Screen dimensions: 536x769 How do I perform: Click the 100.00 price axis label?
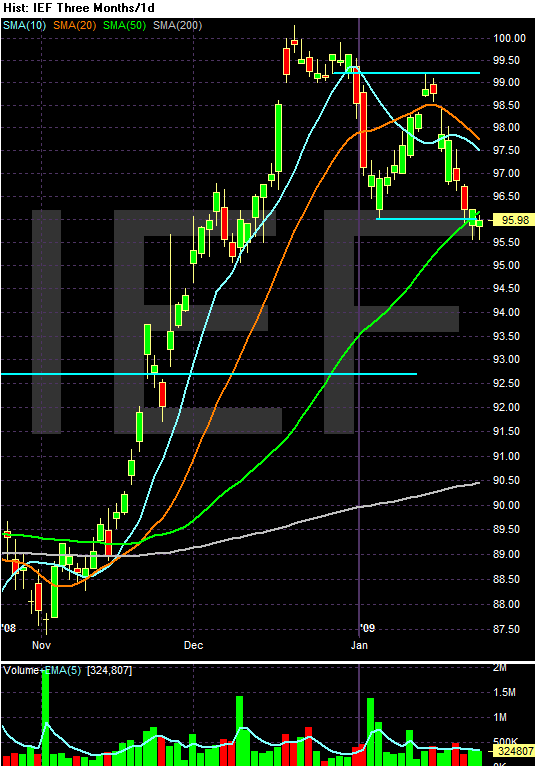[x=509, y=38]
